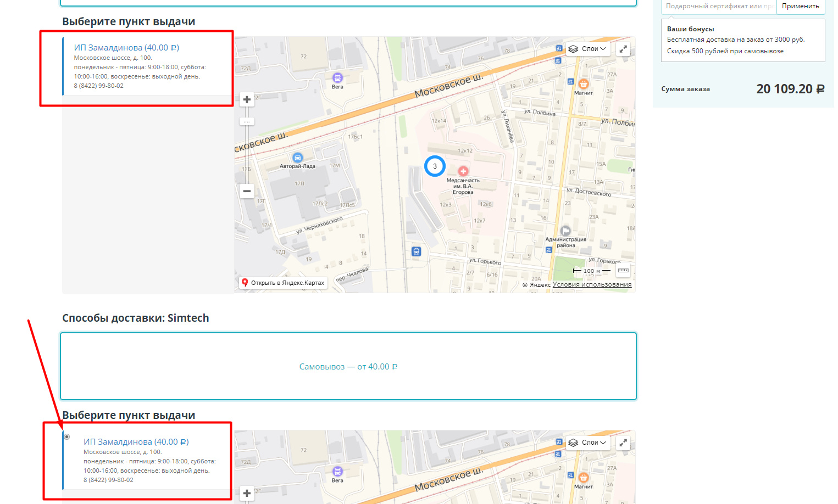
Task: Click the Ваши бонусы heading
Action: tap(691, 29)
